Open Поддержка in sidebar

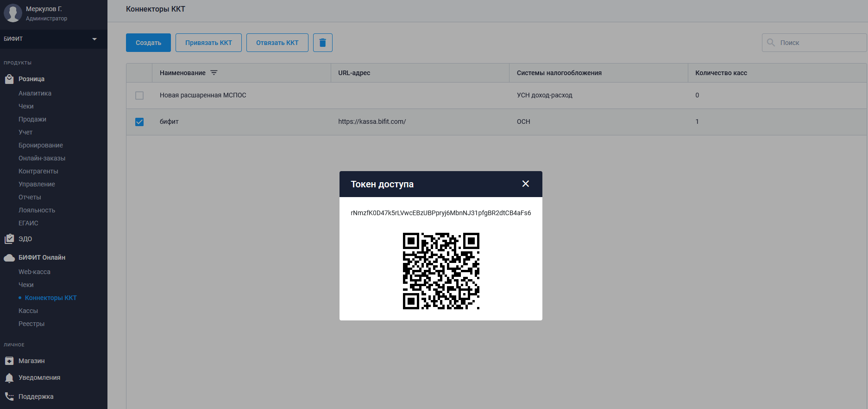(36, 396)
